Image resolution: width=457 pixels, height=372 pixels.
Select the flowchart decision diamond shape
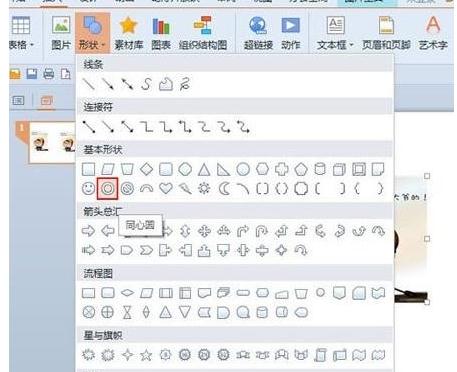click(x=127, y=293)
